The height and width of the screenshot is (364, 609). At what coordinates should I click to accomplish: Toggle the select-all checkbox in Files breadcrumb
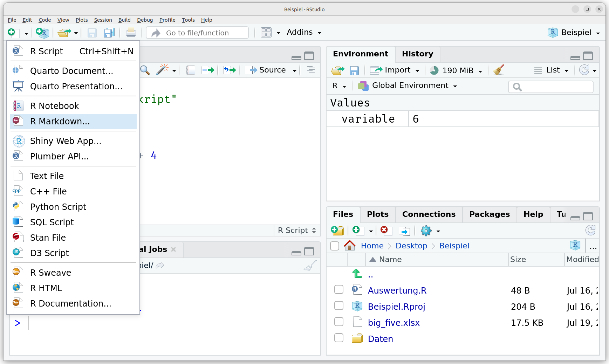click(335, 246)
